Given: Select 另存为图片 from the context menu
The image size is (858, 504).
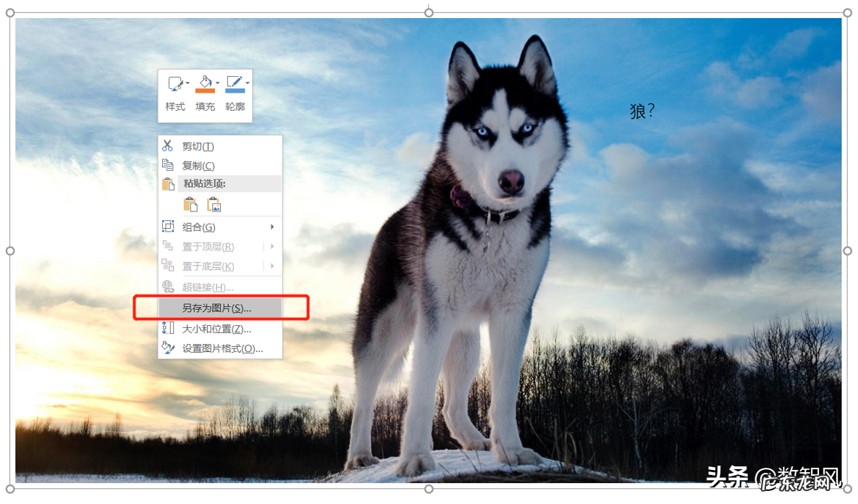Looking at the screenshot, I should click(217, 307).
